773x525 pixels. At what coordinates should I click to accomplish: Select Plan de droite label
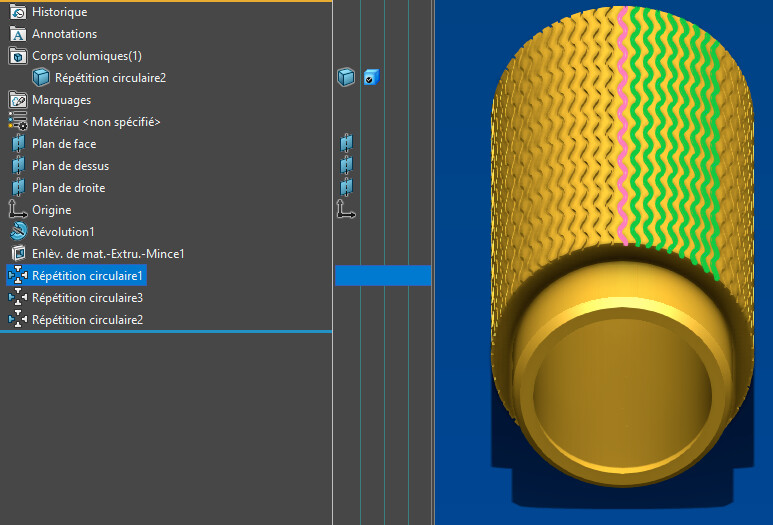pos(69,188)
